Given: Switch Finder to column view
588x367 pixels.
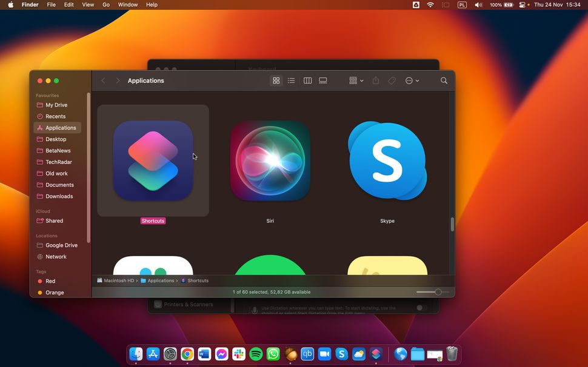Looking at the screenshot, I should 307,80.
